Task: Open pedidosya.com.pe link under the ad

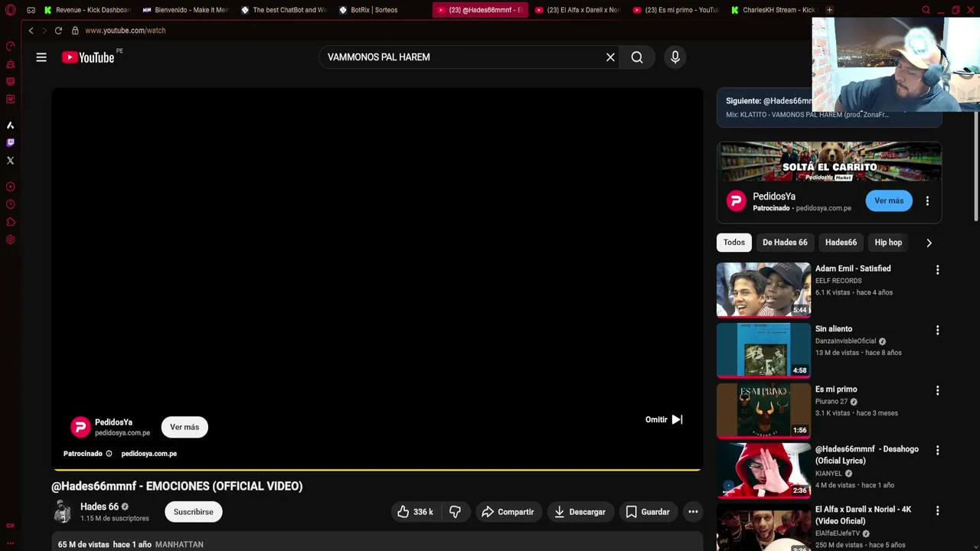Action: coord(149,454)
